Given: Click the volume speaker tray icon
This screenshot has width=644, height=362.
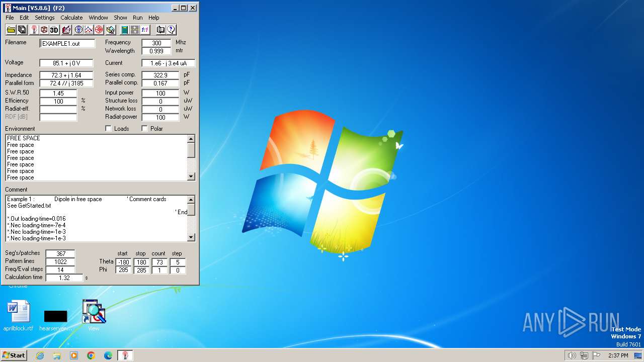Looking at the screenshot, I should (572, 355).
